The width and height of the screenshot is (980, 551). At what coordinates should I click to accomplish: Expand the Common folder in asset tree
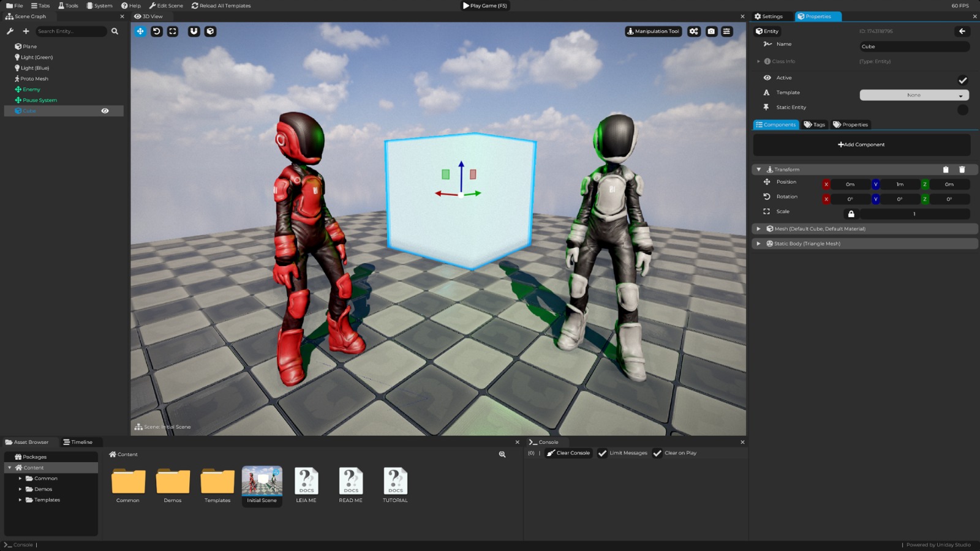pos(20,479)
